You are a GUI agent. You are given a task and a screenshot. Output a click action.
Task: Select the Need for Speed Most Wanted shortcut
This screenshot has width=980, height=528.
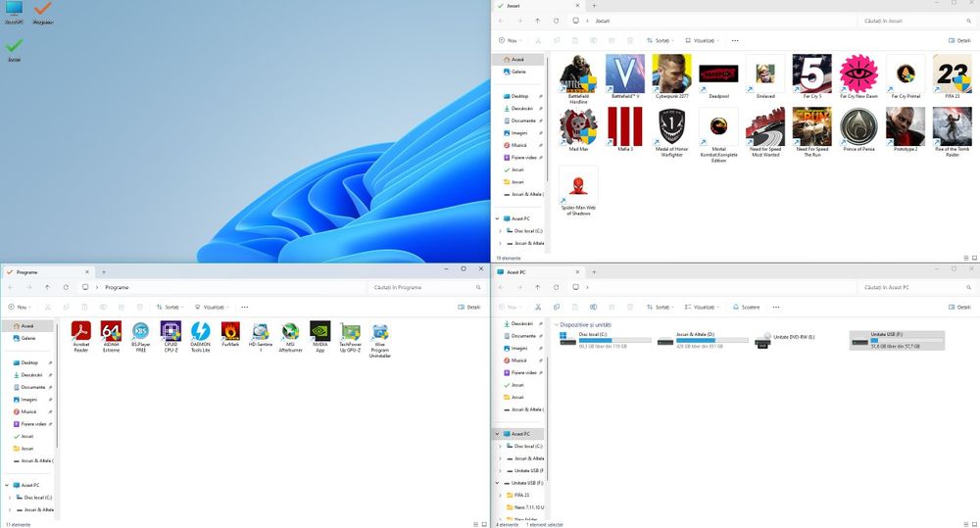click(765, 132)
